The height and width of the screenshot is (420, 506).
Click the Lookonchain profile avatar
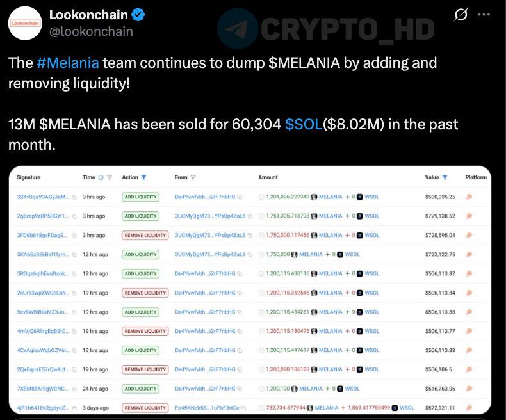[x=25, y=23]
